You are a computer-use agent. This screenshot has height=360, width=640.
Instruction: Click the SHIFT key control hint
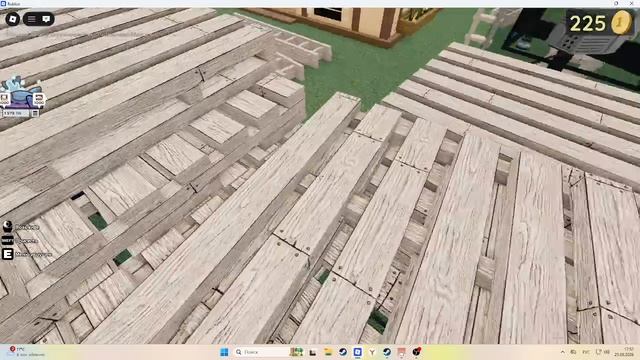point(7,240)
